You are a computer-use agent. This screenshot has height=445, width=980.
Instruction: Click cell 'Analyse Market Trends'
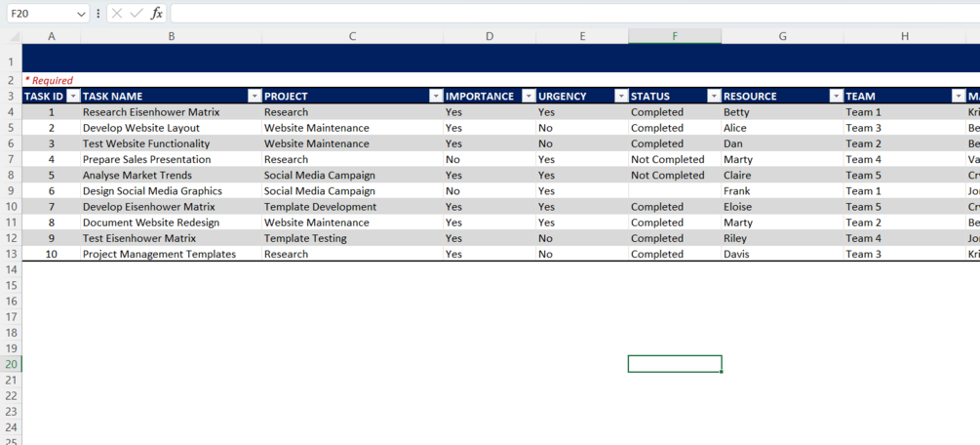point(172,176)
